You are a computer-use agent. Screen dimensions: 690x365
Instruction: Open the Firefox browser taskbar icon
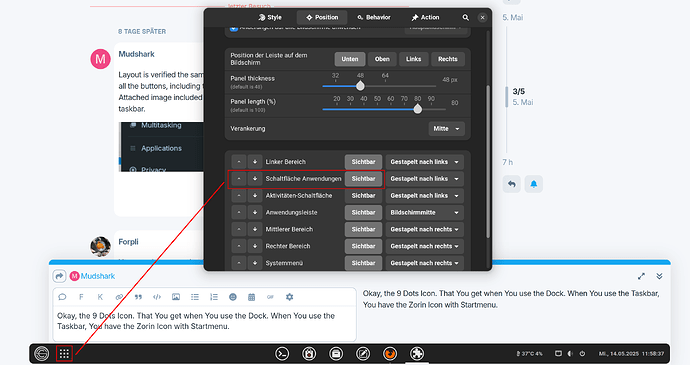click(x=390, y=354)
